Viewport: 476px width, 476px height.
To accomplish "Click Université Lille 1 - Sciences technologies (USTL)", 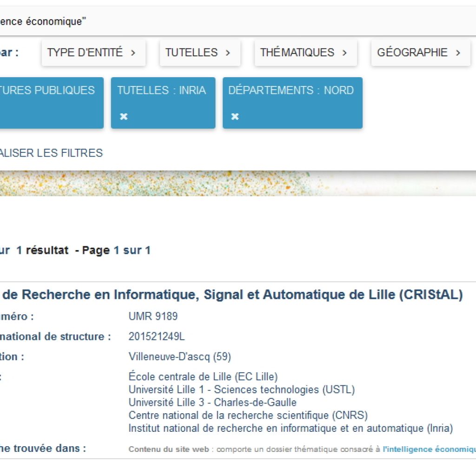I will pos(242,390).
